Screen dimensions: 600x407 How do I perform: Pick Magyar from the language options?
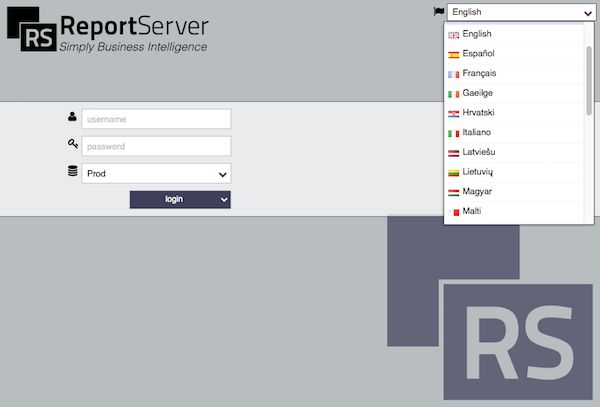[x=514, y=192]
